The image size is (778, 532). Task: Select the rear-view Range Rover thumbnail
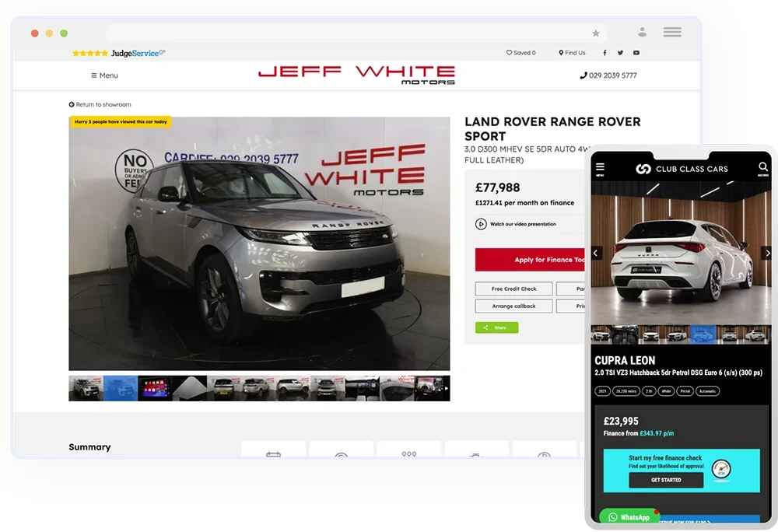tap(224, 388)
